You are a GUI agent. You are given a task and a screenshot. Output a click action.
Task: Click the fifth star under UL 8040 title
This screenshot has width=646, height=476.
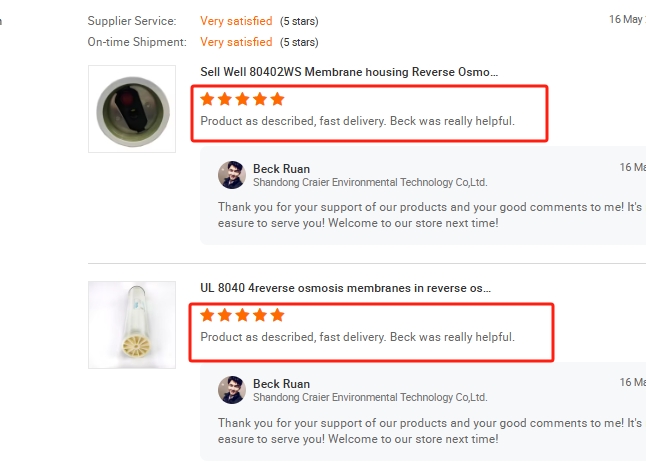click(277, 315)
